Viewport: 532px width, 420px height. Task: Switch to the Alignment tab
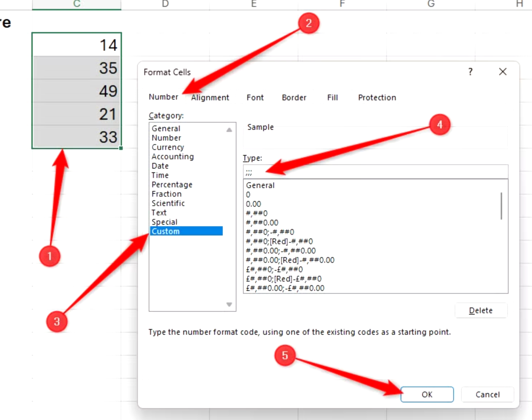click(x=210, y=97)
